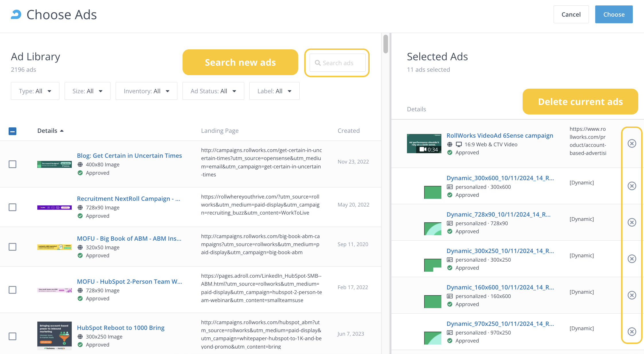
Task: Remove Dynamic_728x90 ad with X icon
Action: tap(632, 222)
